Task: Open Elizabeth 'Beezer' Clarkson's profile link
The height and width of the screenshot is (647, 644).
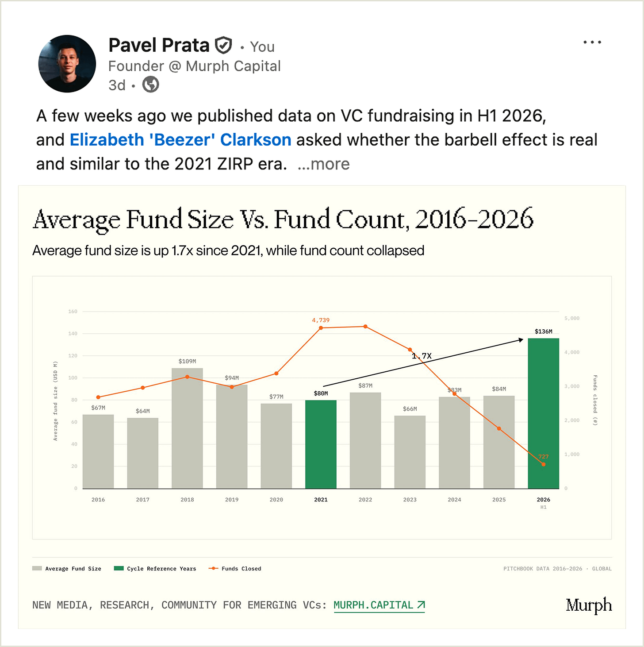Action: tap(180, 140)
